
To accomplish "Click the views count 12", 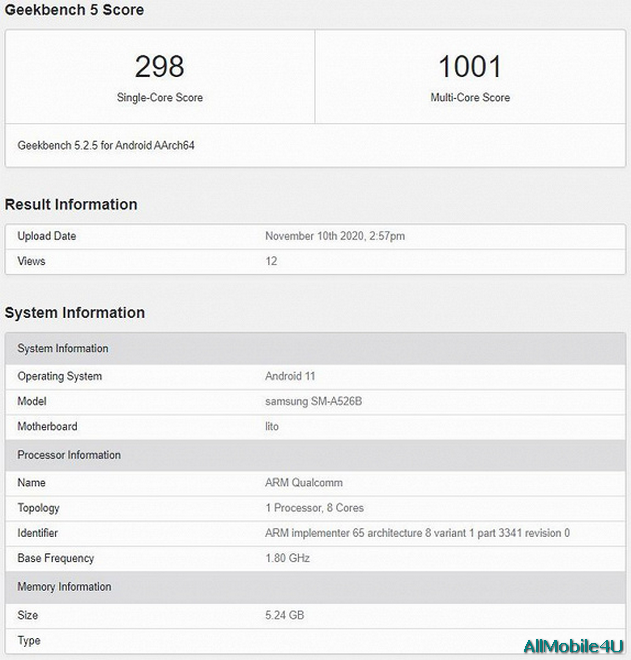I will point(271,261).
